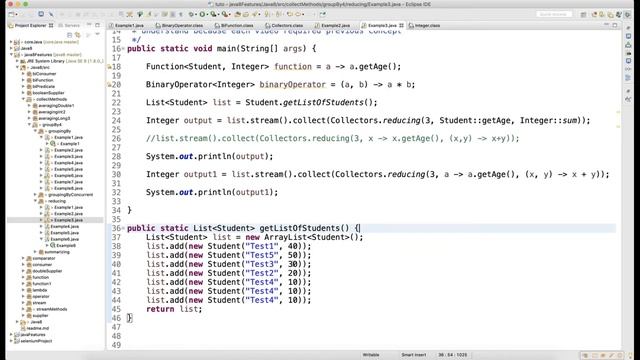The height and width of the screenshot is (360, 640).
Task: Click the New file icon in the toolbar
Action: 11,14
